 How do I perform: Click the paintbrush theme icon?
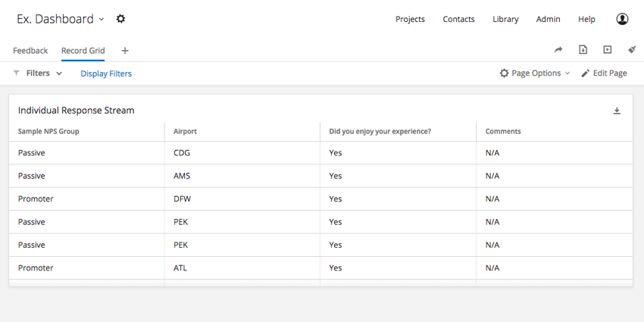pyautogui.click(x=632, y=50)
